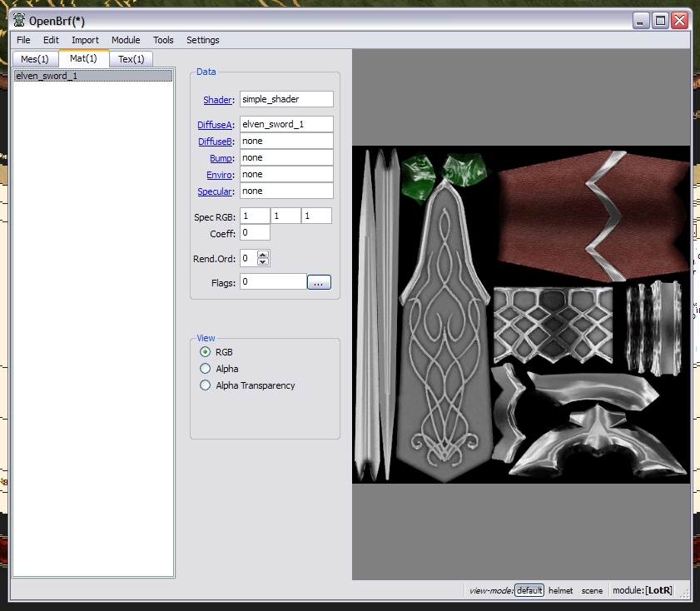The width and height of the screenshot is (700, 611).
Task: Select the Alpha Transparency view option
Action: tap(247, 385)
